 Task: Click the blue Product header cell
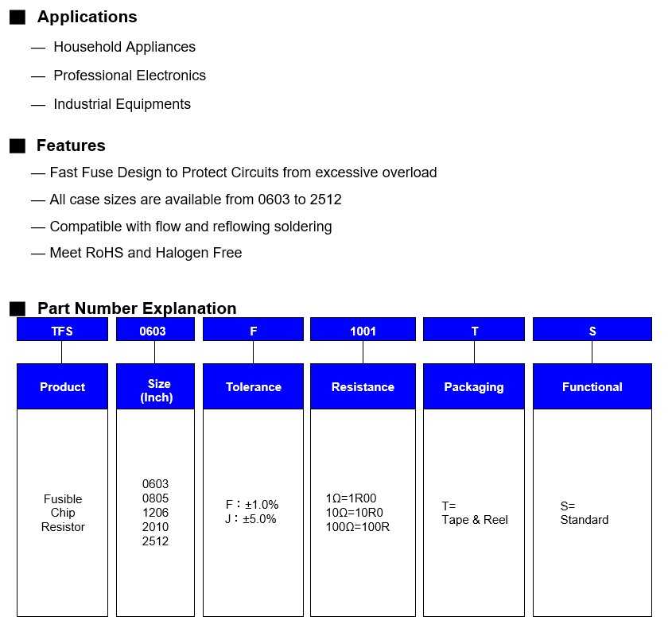coord(62,387)
